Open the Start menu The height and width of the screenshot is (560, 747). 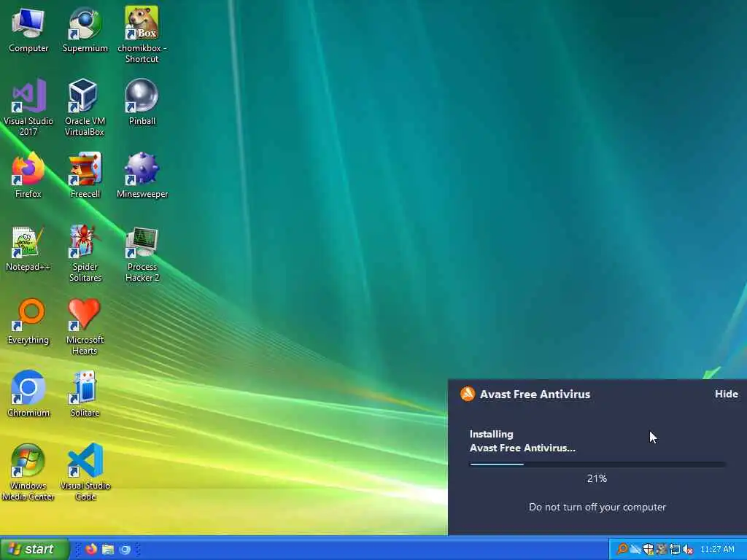pos(34,549)
